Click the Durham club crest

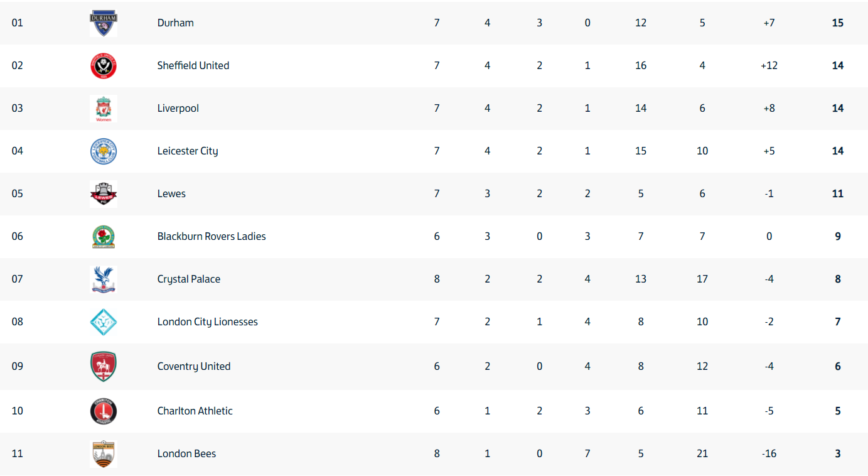coord(104,23)
